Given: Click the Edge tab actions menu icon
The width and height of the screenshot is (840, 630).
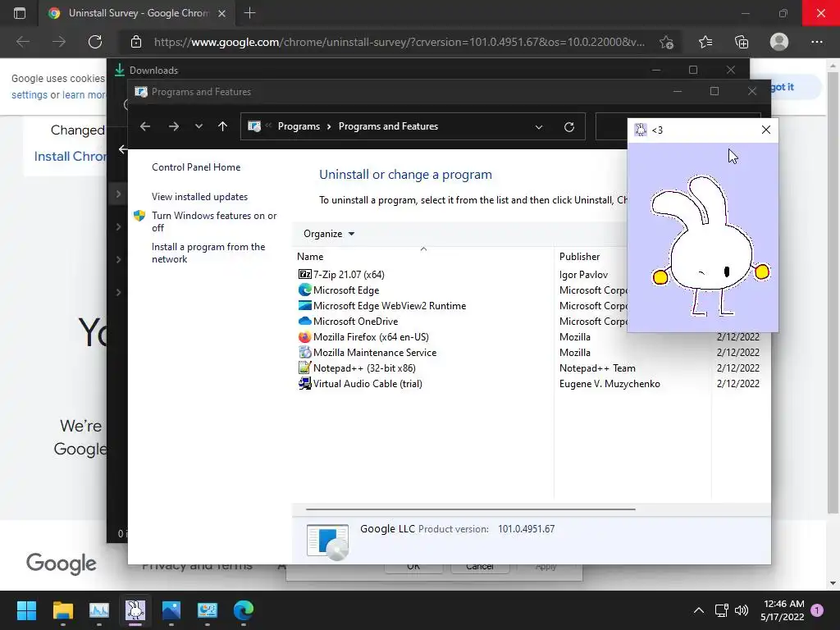Looking at the screenshot, I should [x=20, y=13].
